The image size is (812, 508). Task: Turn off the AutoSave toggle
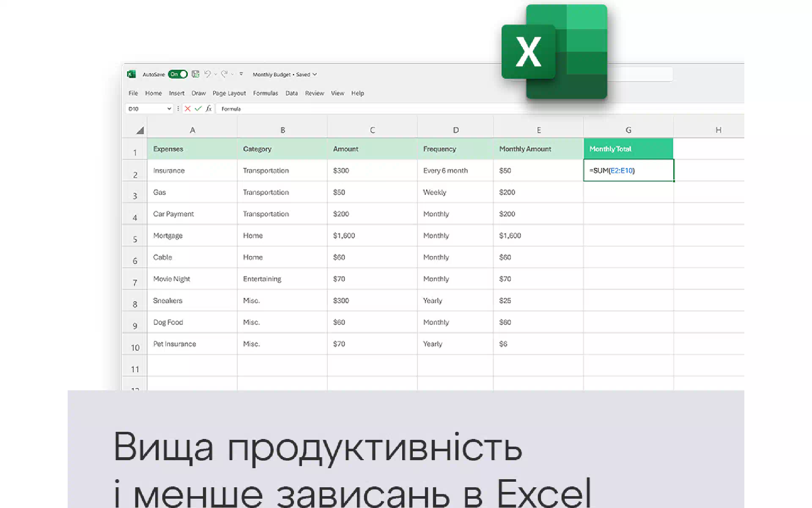tap(178, 74)
